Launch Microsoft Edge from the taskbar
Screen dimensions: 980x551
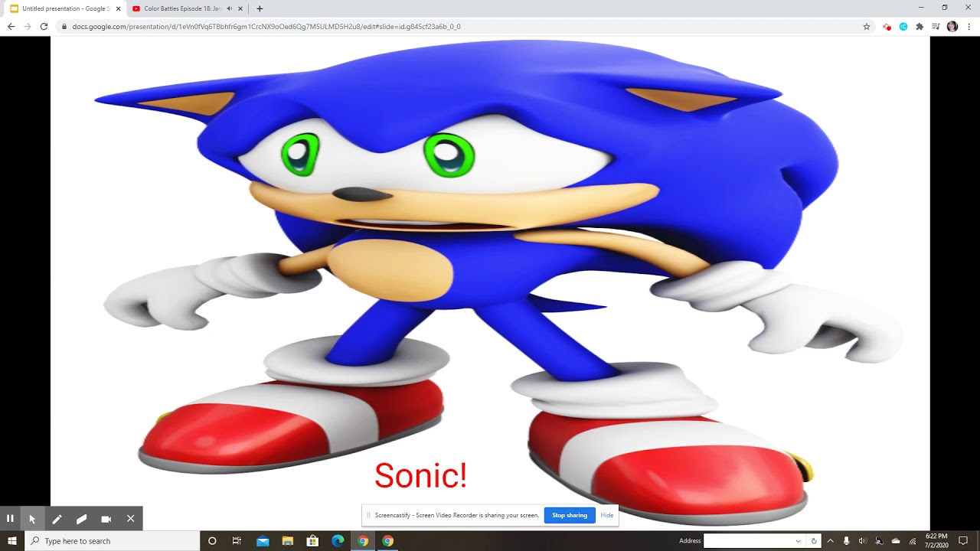tap(338, 541)
